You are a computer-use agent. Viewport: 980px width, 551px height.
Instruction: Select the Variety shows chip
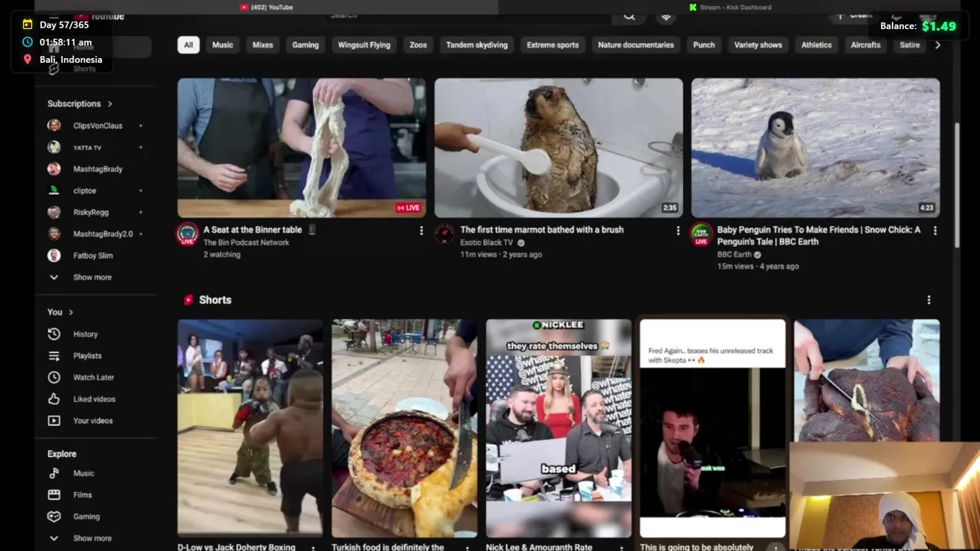758,45
